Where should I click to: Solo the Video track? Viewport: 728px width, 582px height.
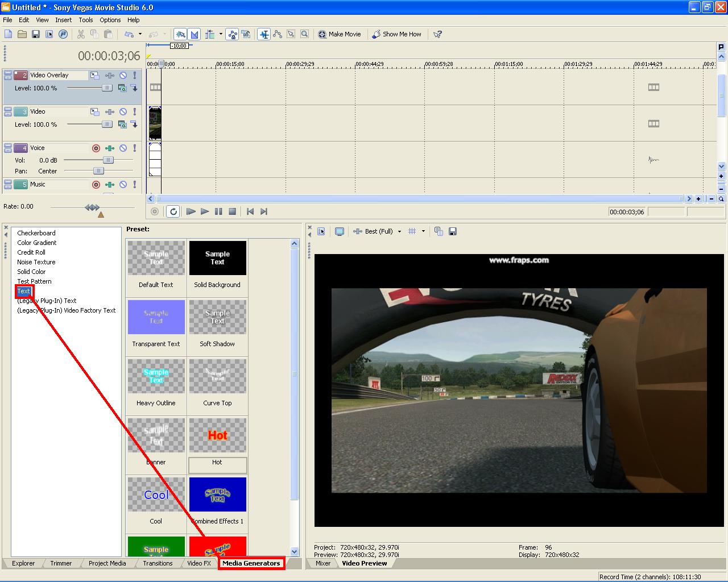(x=135, y=111)
